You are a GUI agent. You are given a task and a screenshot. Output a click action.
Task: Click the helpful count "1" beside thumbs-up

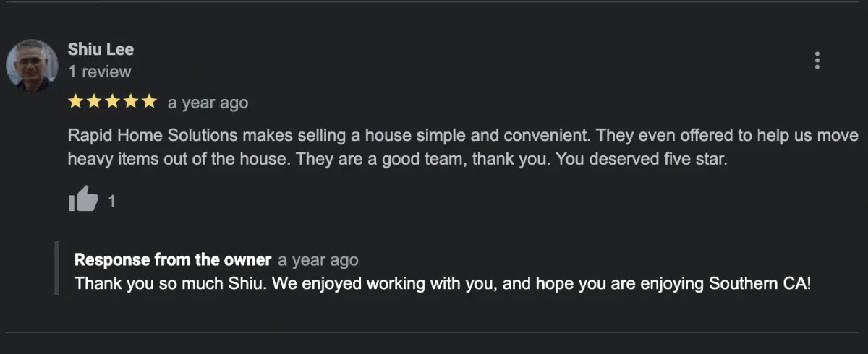click(x=111, y=201)
